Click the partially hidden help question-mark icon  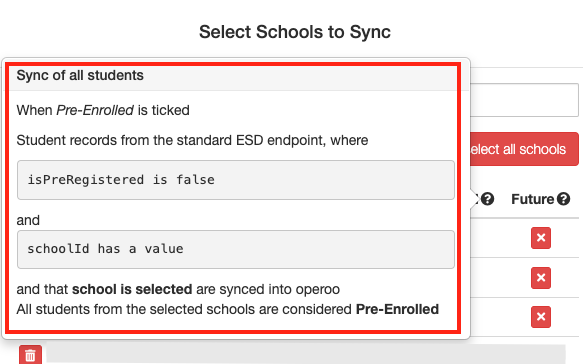pyautogui.click(x=487, y=199)
